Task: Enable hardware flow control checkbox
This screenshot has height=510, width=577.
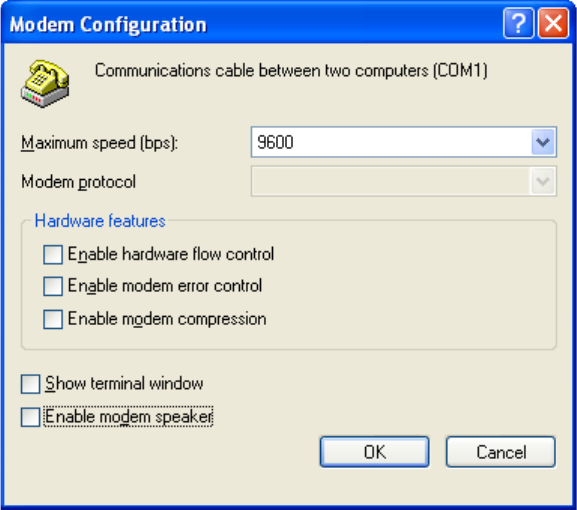Action: click(x=53, y=255)
